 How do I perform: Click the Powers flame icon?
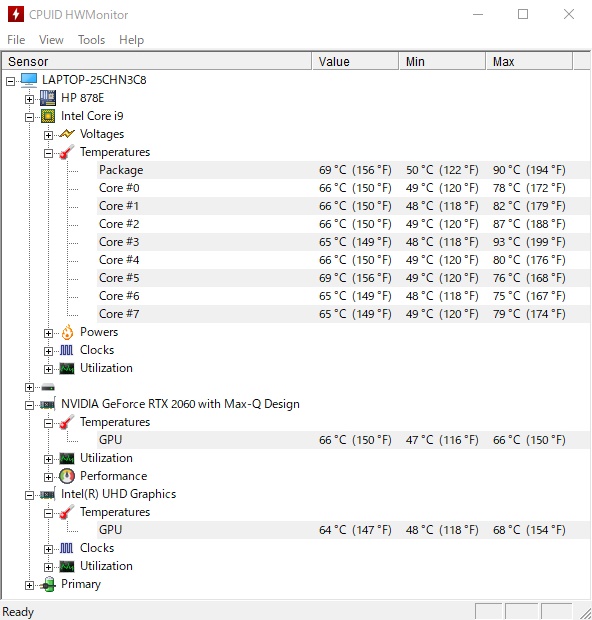(x=67, y=332)
